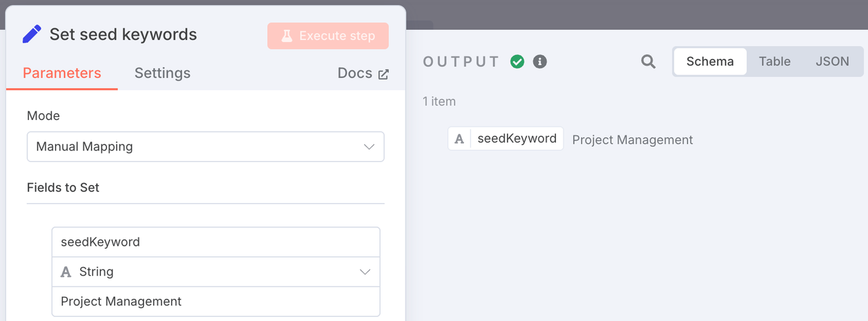Switch to the Settings tab
Viewport: 868px width, 321px height.
162,73
